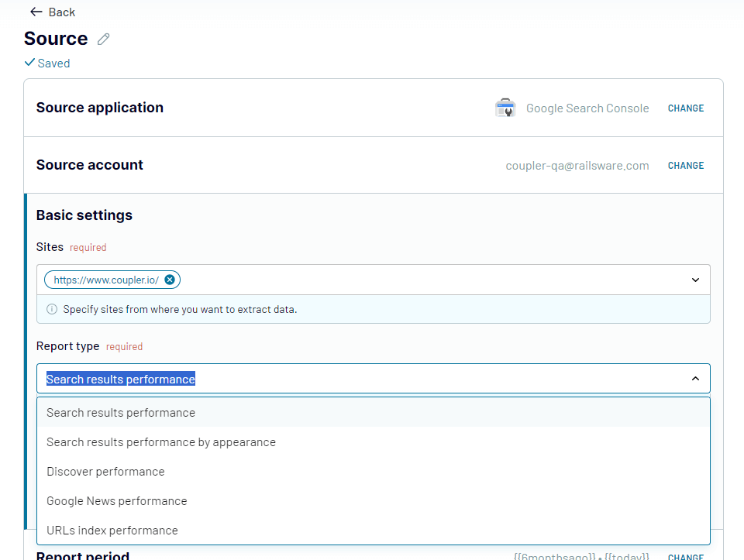This screenshot has width=744, height=560.
Task: Choose the highlighted Search results performance option
Action: point(120,412)
